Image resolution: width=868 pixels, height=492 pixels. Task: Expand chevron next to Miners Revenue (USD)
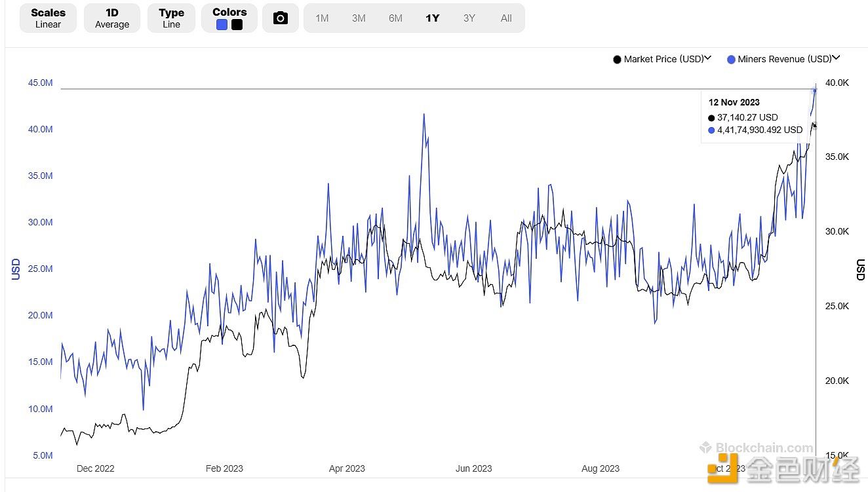point(837,58)
